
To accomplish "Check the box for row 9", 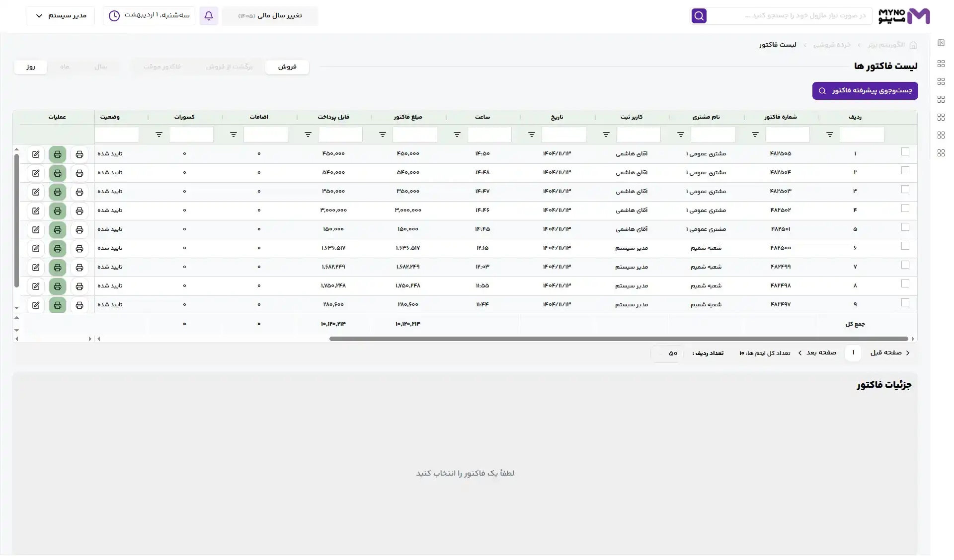I will pyautogui.click(x=905, y=302).
